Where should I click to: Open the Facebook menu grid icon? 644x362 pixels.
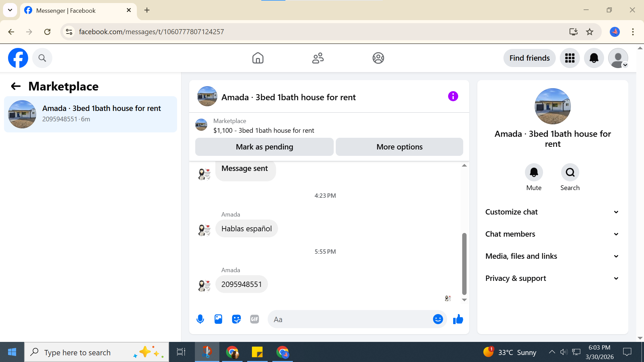pyautogui.click(x=570, y=58)
